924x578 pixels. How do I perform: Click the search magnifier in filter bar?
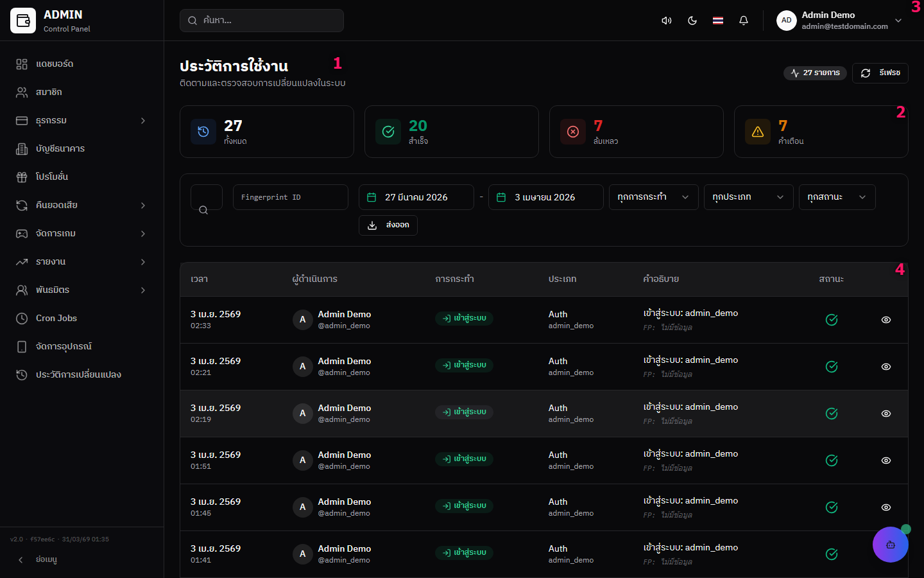click(x=203, y=209)
